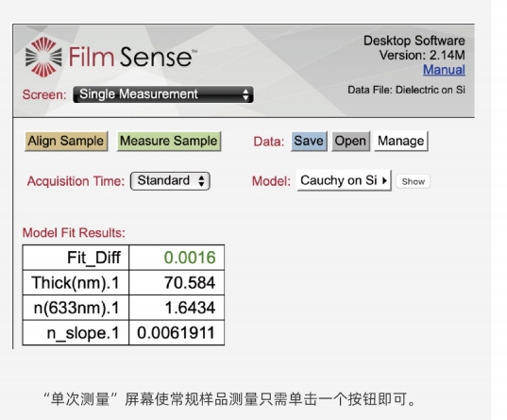Open the Screen dropdown showing Single Measurement
507x420 pixels.
click(x=163, y=94)
